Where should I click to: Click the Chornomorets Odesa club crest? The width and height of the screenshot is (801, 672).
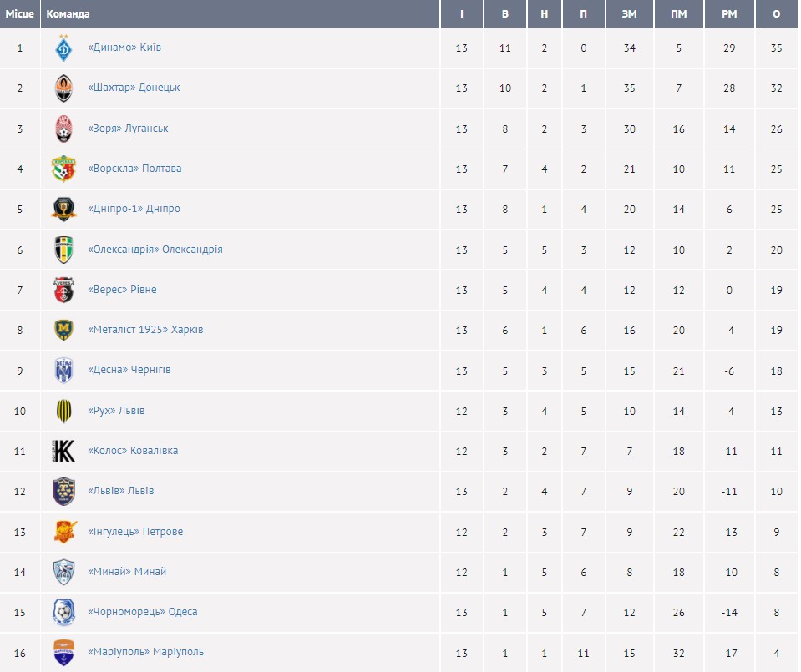tap(64, 612)
